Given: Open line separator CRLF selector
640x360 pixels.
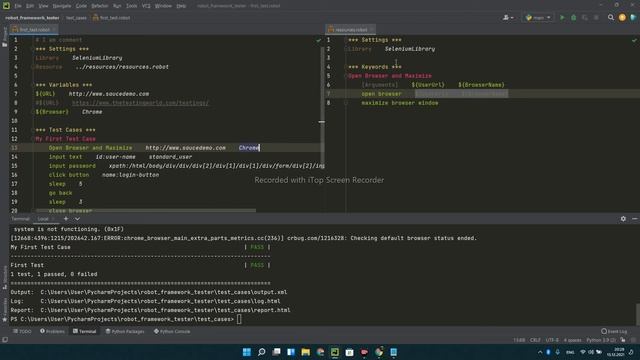Looking at the screenshot, I should click(x=535, y=340).
